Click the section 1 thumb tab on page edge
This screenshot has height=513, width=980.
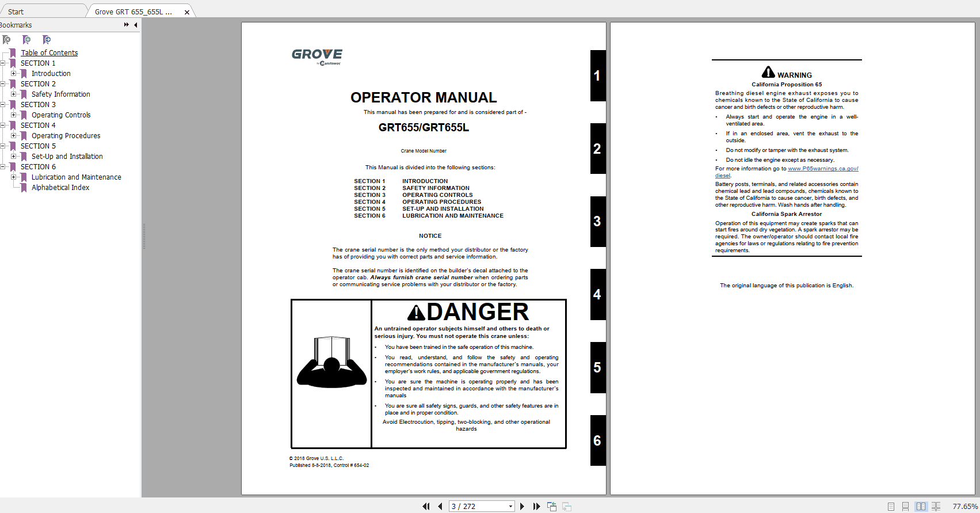(x=598, y=75)
